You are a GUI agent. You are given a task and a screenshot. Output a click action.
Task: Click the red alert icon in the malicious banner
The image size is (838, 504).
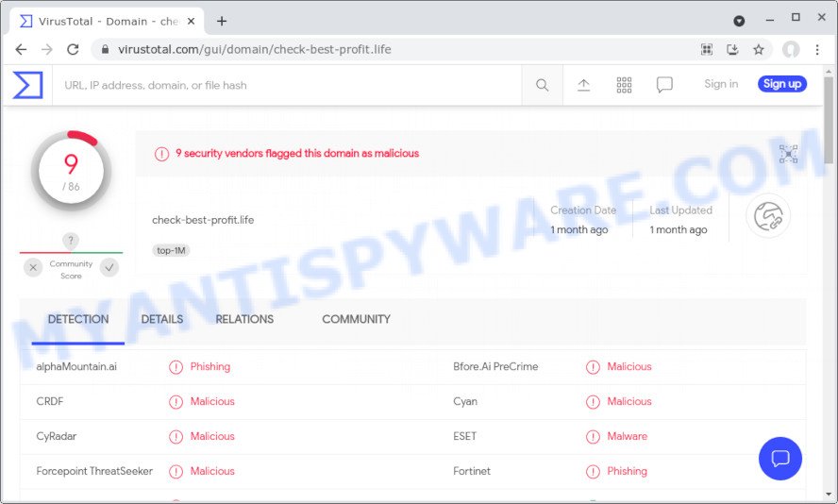pos(162,154)
